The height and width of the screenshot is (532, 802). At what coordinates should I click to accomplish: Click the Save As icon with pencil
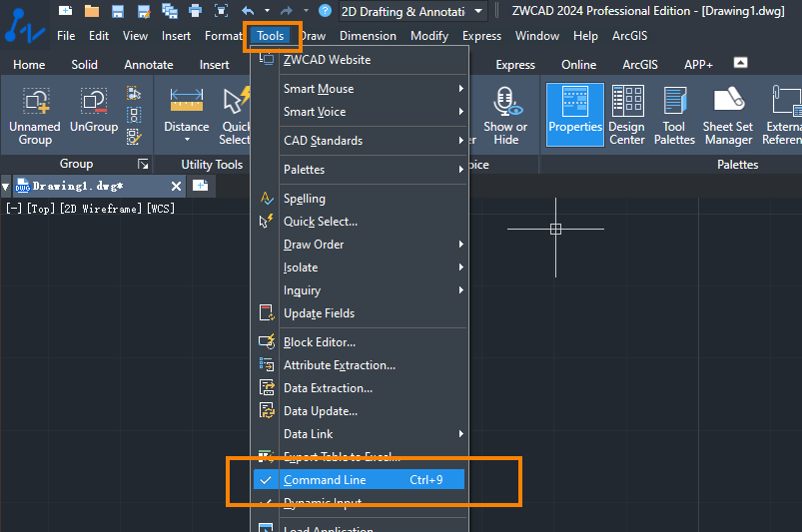[x=144, y=11]
